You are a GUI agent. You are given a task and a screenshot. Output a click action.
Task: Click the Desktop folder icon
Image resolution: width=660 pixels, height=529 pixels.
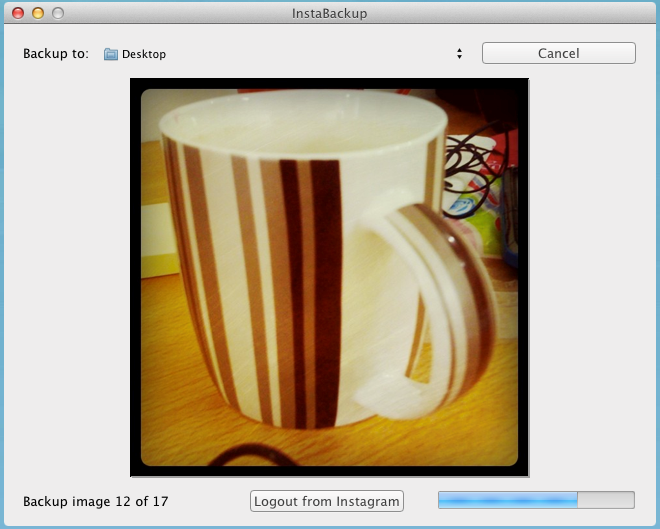pyautogui.click(x=111, y=54)
